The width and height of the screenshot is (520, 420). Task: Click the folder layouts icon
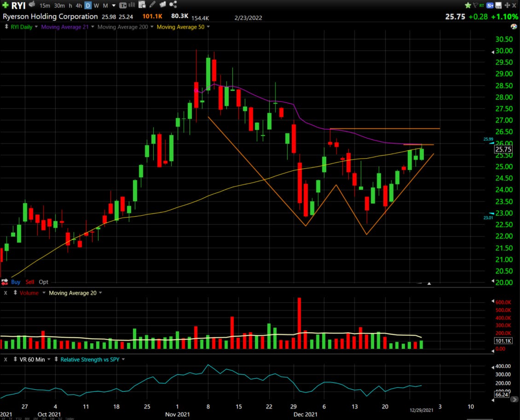pos(162,4)
